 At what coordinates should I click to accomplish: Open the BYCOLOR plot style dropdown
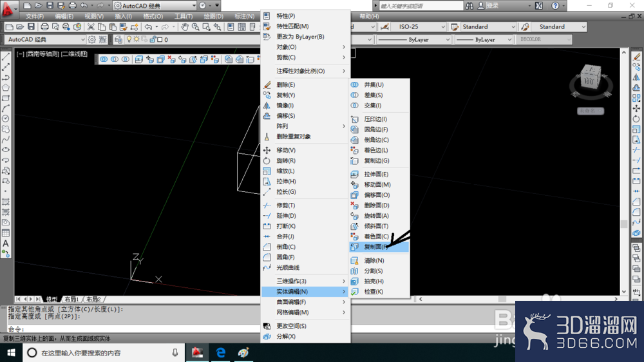(x=544, y=39)
